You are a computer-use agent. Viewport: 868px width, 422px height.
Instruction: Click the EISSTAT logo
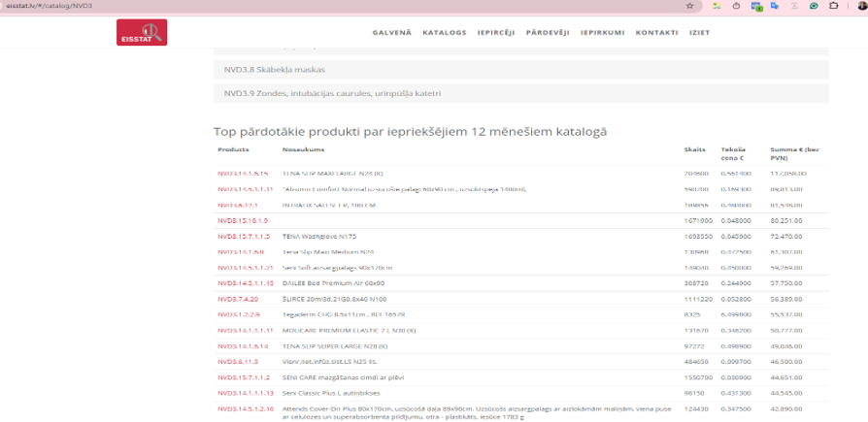pos(142,32)
